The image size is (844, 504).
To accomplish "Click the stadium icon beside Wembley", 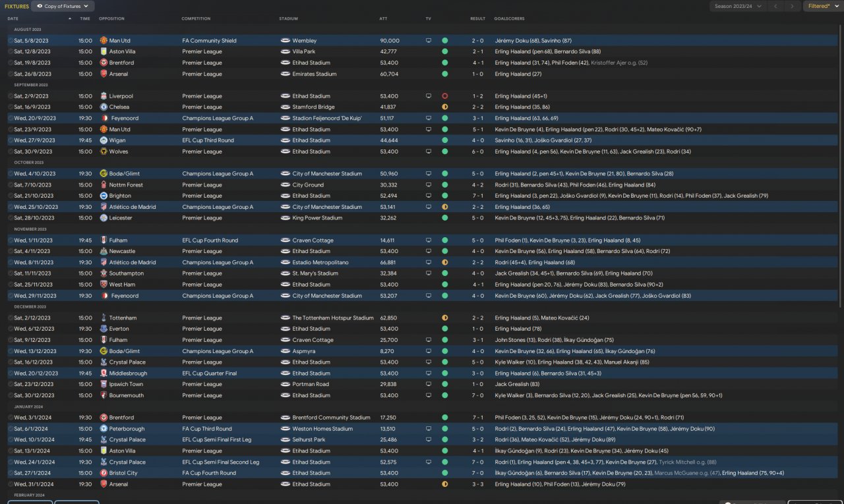I will 285,41.
